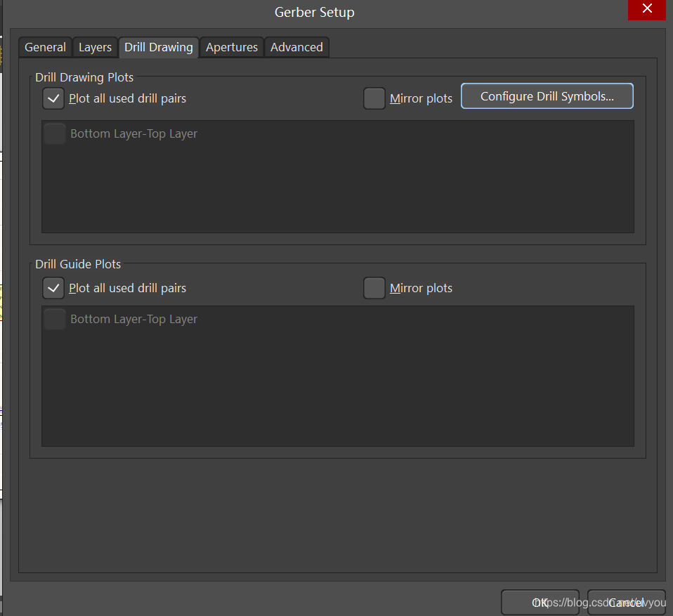Go to the Apertures tab

(x=231, y=47)
